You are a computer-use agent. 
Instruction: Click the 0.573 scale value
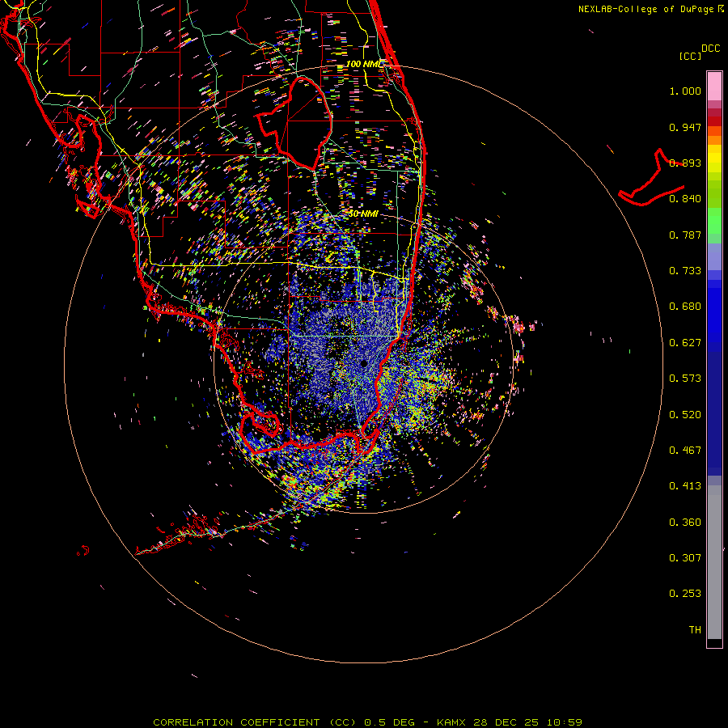click(x=685, y=379)
